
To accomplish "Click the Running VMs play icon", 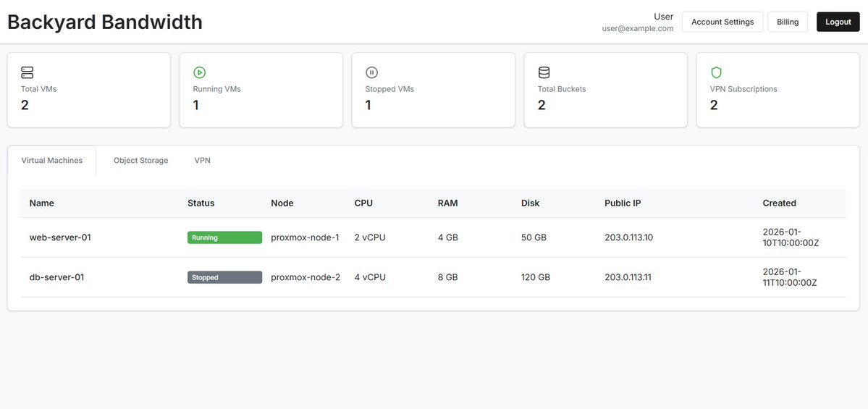I will 199,72.
